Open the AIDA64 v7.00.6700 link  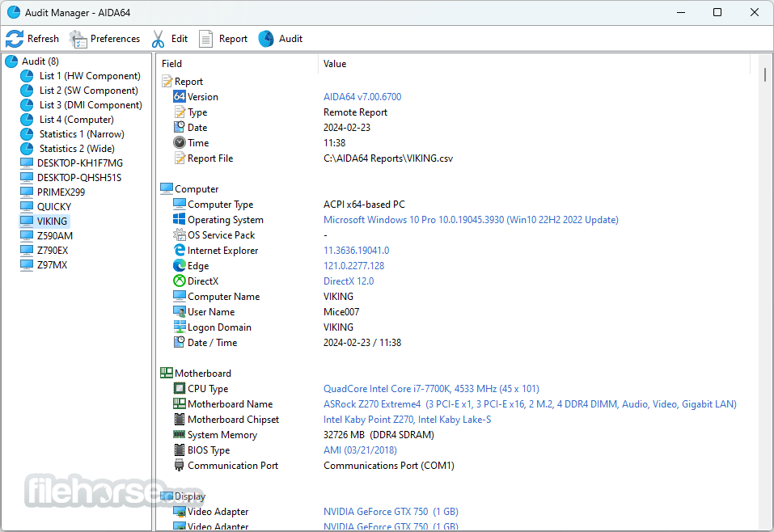(x=362, y=97)
